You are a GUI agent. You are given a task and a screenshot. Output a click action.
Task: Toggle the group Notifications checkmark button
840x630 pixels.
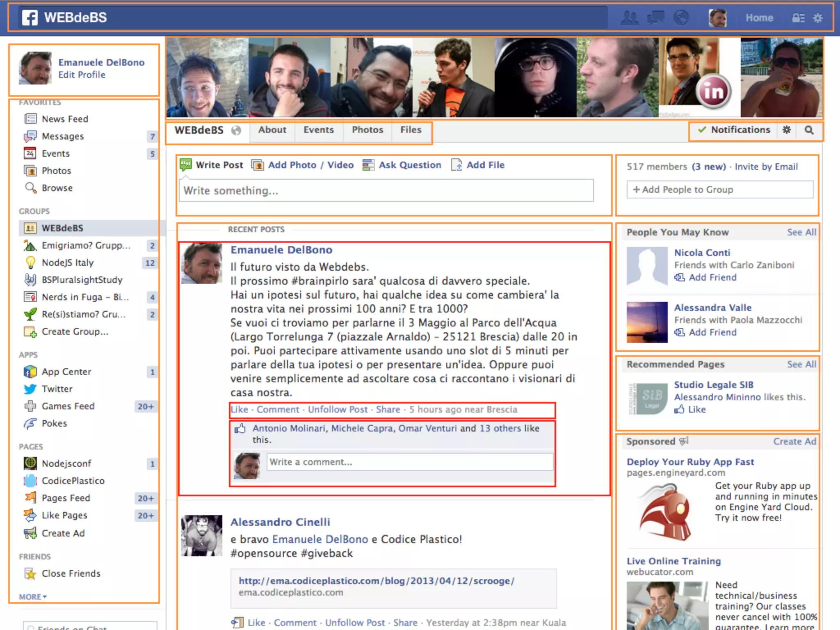pos(734,130)
